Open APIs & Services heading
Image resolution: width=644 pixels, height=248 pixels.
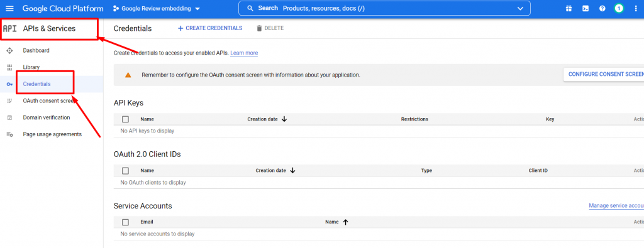49,29
